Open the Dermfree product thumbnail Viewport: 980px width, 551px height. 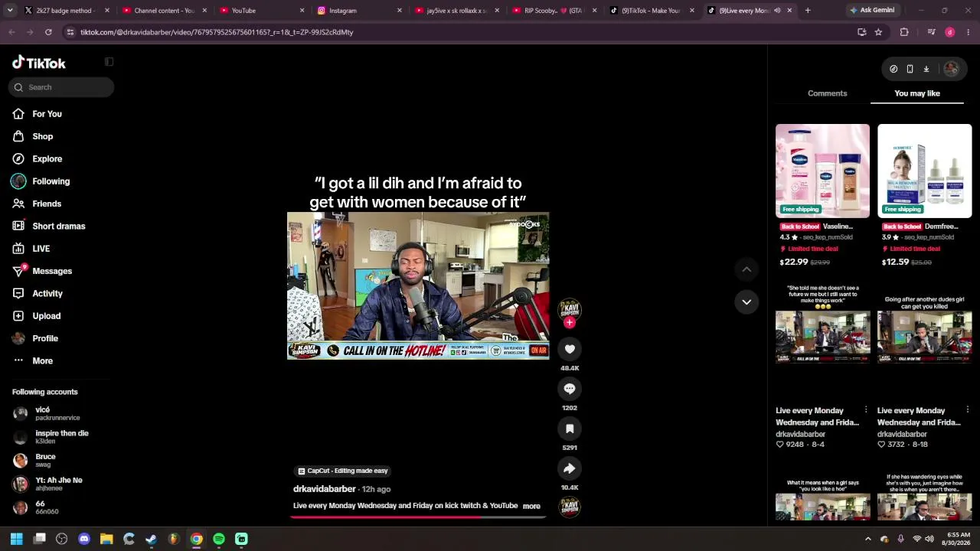(925, 171)
